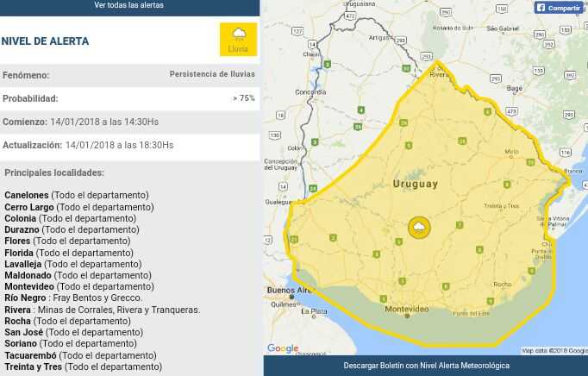
Task: Click the La Plata label on the map
Action: pyautogui.click(x=317, y=311)
